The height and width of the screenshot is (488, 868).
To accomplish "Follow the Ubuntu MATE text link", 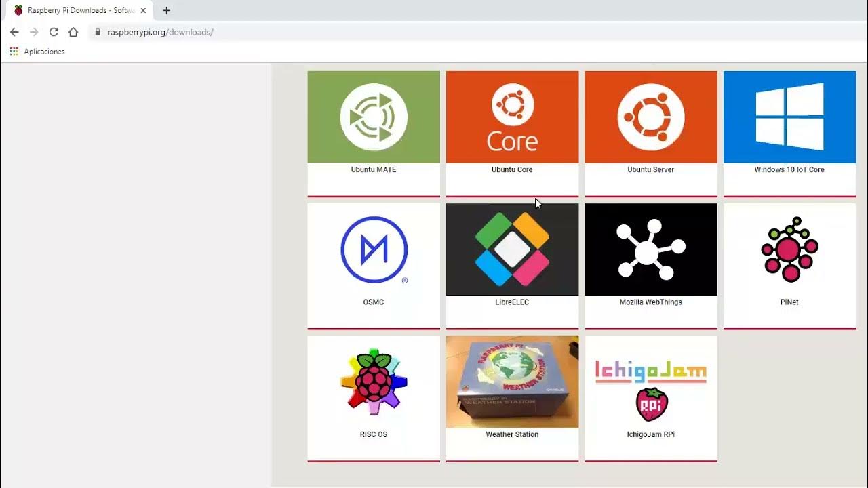I will click(x=374, y=169).
